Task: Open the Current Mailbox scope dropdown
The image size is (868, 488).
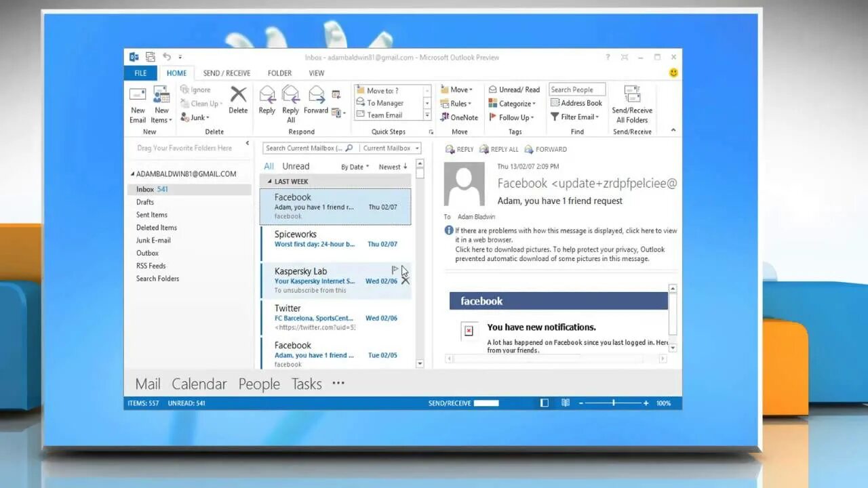Action: pos(390,148)
